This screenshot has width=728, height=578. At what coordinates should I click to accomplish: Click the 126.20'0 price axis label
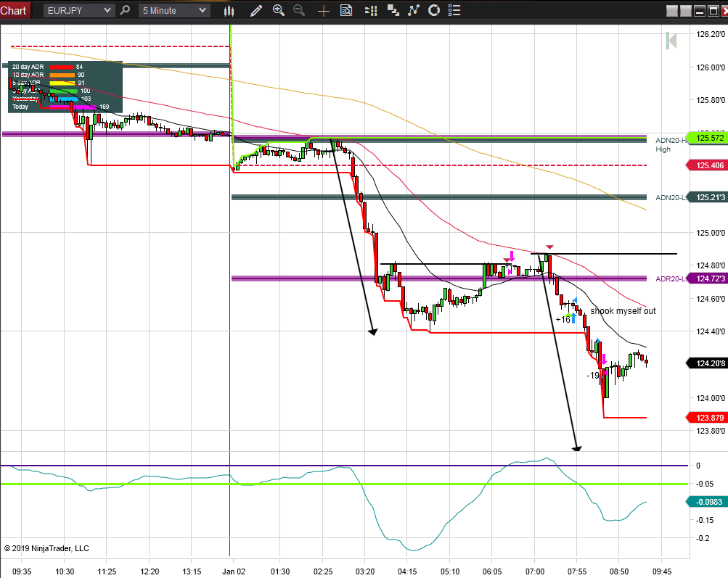pyautogui.click(x=711, y=34)
